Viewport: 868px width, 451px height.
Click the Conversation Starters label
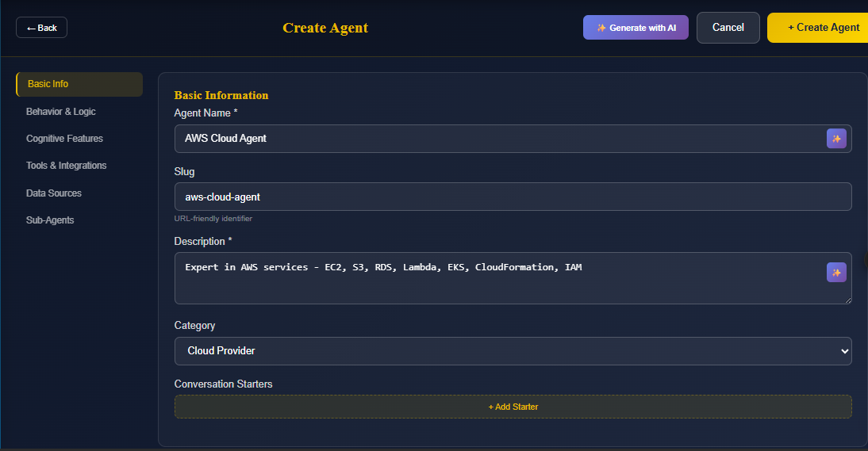point(223,384)
